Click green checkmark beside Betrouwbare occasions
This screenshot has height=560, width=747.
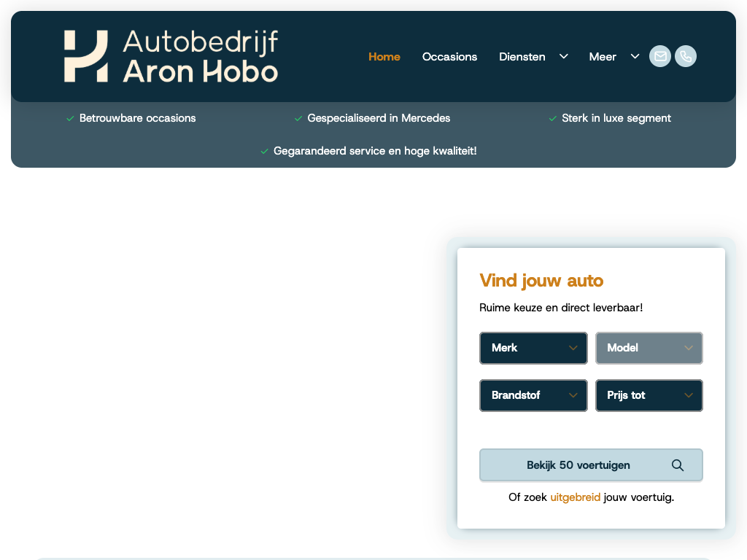pyautogui.click(x=70, y=119)
